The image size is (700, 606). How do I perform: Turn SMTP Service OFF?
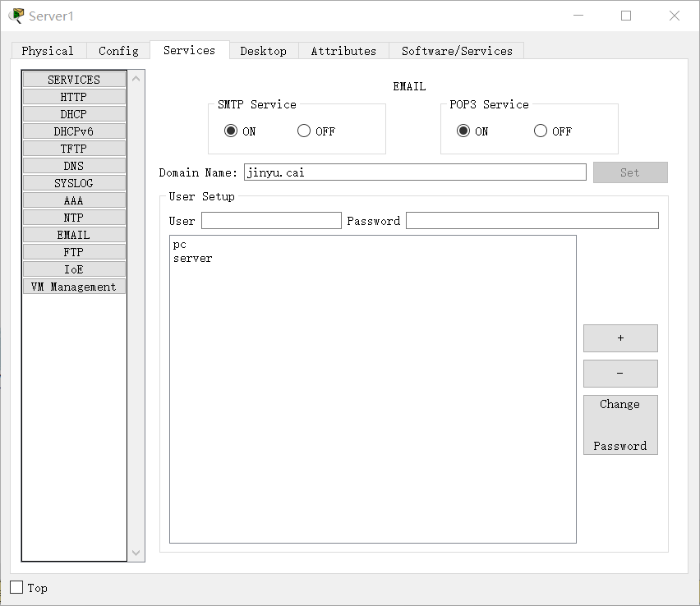304,131
